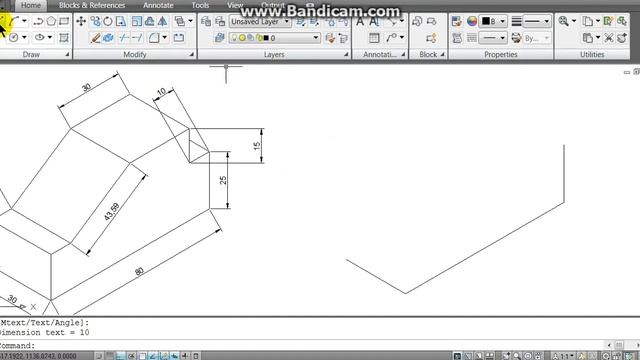The width and height of the screenshot is (640, 360).
Task: Select the Circle draw tool
Action: tap(13, 38)
